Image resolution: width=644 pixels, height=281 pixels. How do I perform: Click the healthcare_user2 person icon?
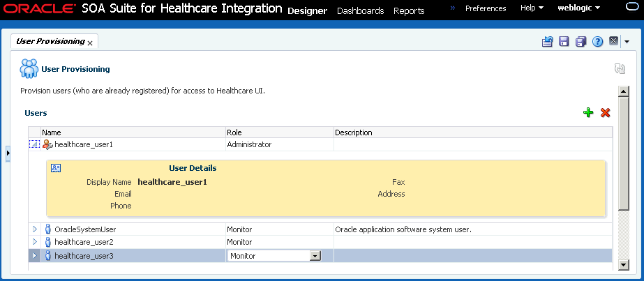pyautogui.click(x=47, y=242)
